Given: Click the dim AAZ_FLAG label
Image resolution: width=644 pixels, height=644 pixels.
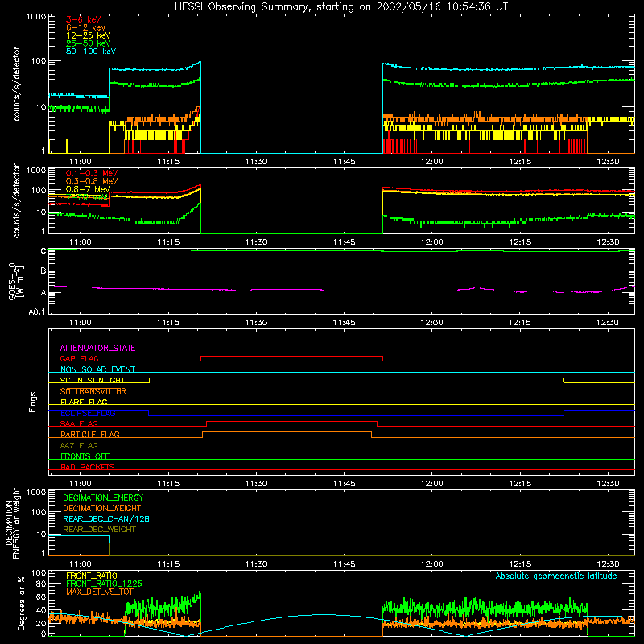Looking at the screenshot, I should click(79, 446).
